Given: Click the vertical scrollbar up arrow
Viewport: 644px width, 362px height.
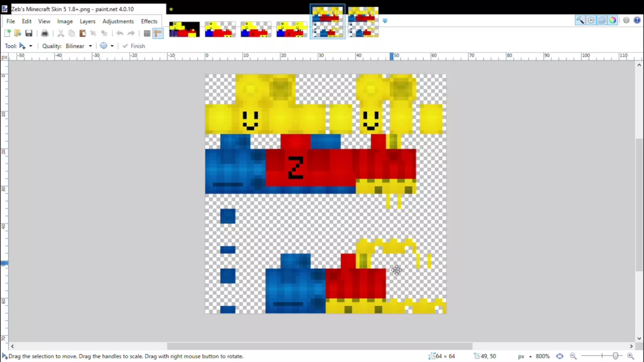Looking at the screenshot, I should [639, 64].
